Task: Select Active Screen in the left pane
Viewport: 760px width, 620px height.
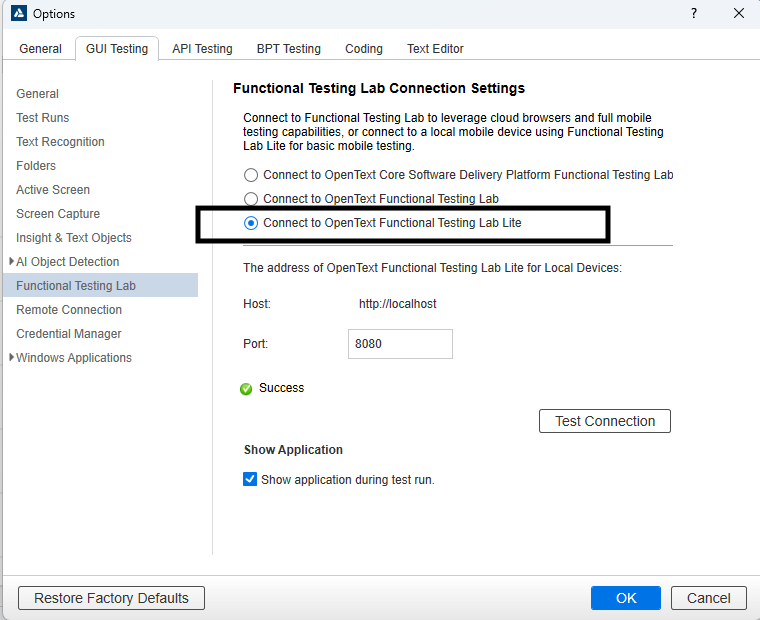Action: coord(53,190)
